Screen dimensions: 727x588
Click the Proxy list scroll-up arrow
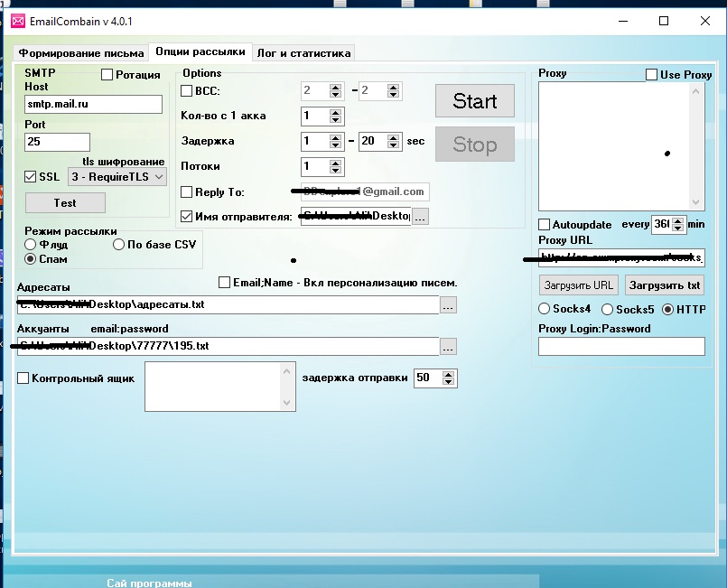tap(695, 91)
